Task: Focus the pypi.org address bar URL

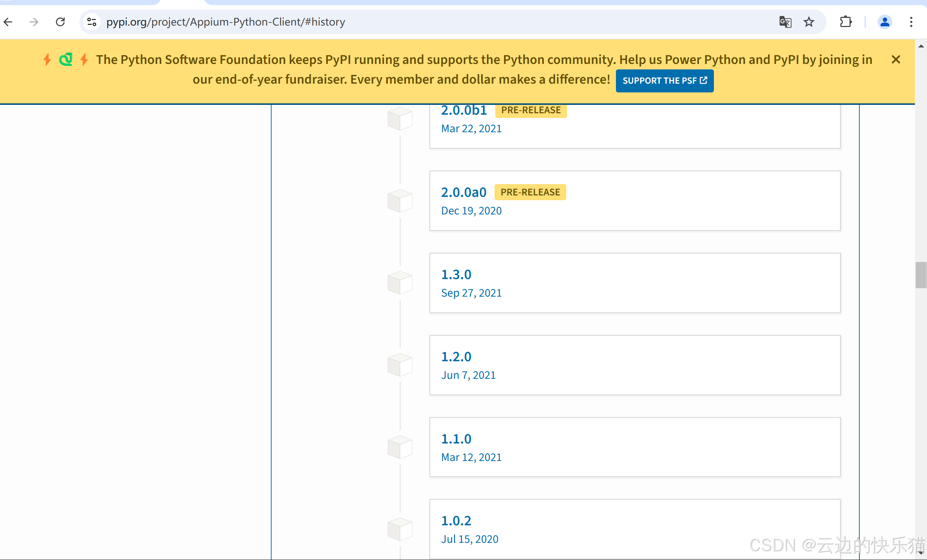Action: point(226,22)
